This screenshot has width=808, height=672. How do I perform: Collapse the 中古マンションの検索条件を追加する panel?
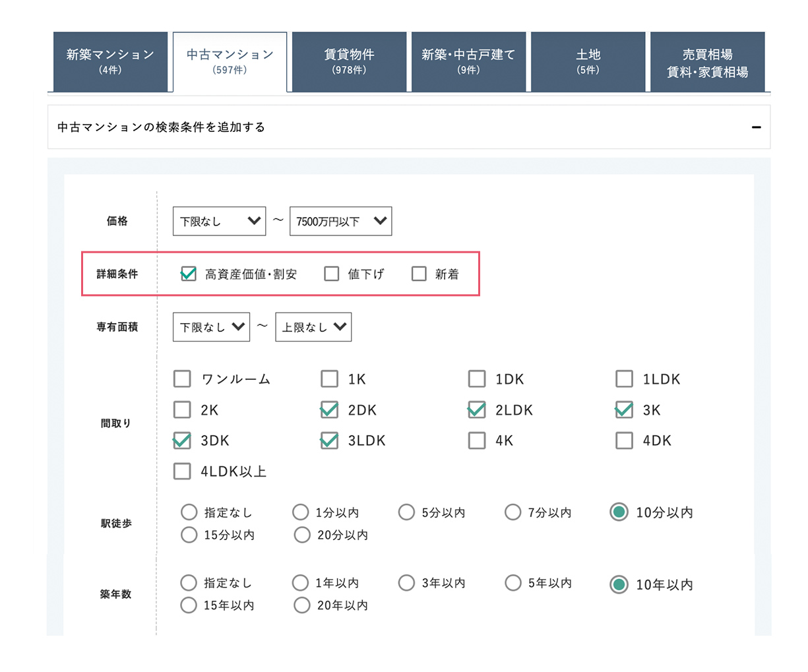point(756,127)
